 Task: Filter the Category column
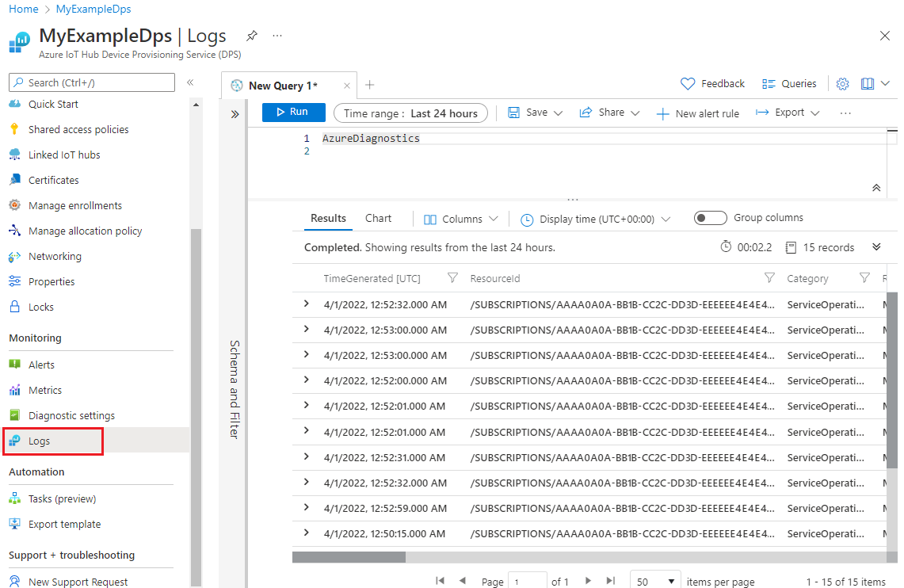(x=863, y=278)
